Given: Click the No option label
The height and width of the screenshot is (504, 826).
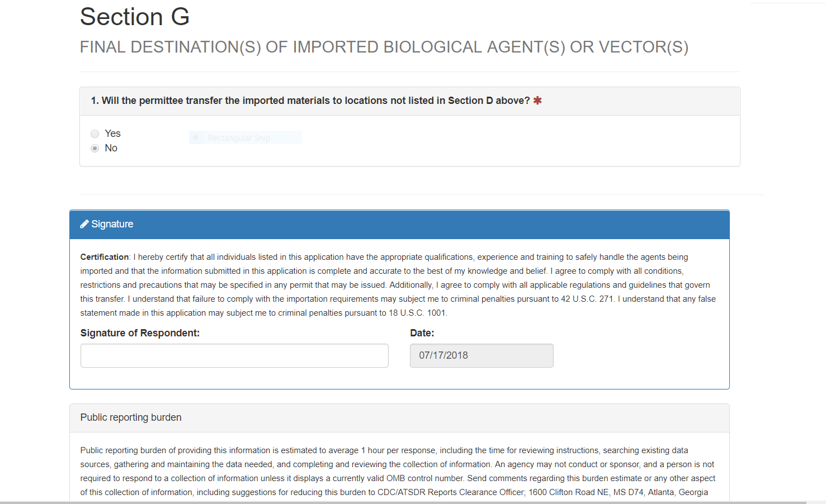Looking at the screenshot, I should tap(111, 148).
